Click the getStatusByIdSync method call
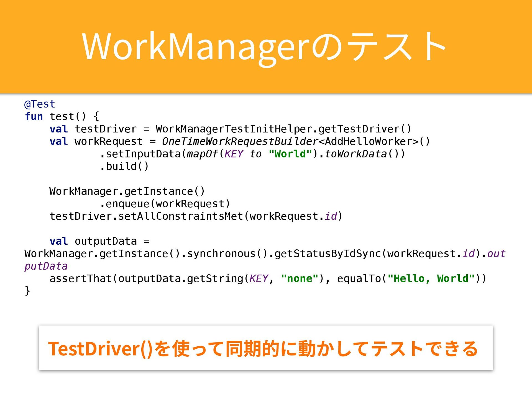This screenshot has height=399, width=532. click(328, 254)
